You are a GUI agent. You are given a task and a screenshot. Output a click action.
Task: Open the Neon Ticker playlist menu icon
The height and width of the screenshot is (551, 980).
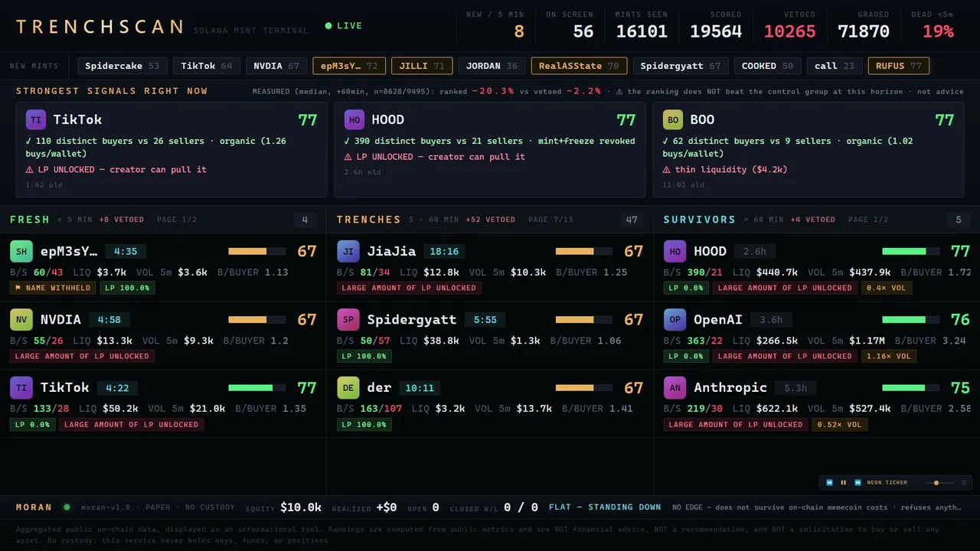(963, 483)
